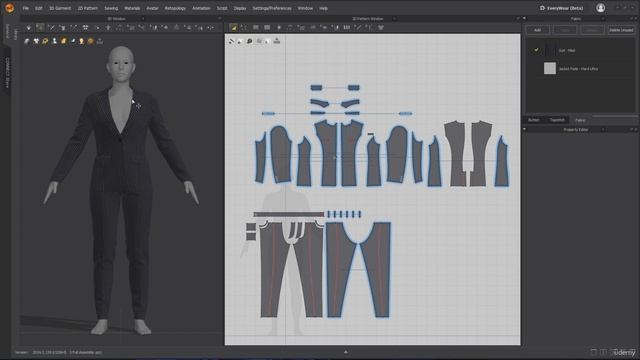Select the highlighted Select/Move tool in 3D toolbar
The image size is (640, 360).
click(40, 28)
